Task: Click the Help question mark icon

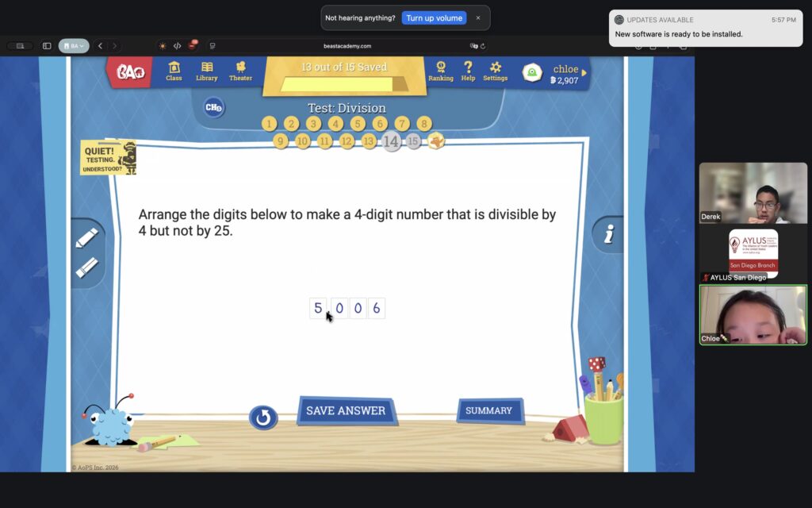Action: (x=468, y=71)
